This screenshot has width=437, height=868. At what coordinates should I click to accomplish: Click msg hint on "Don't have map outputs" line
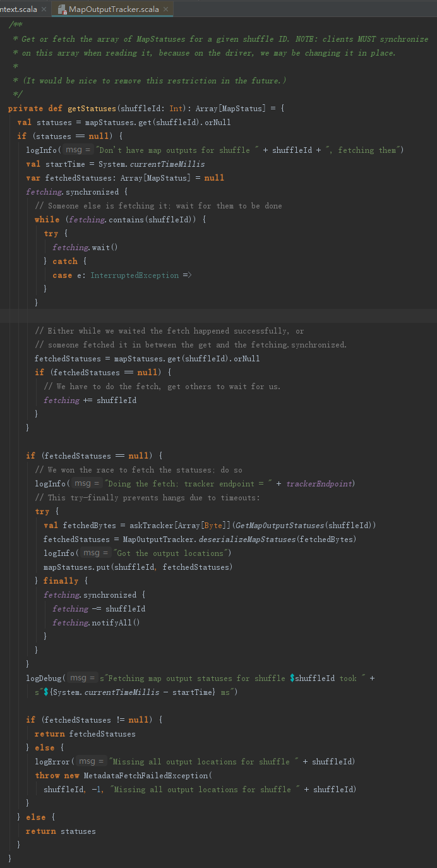pyautogui.click(x=78, y=150)
